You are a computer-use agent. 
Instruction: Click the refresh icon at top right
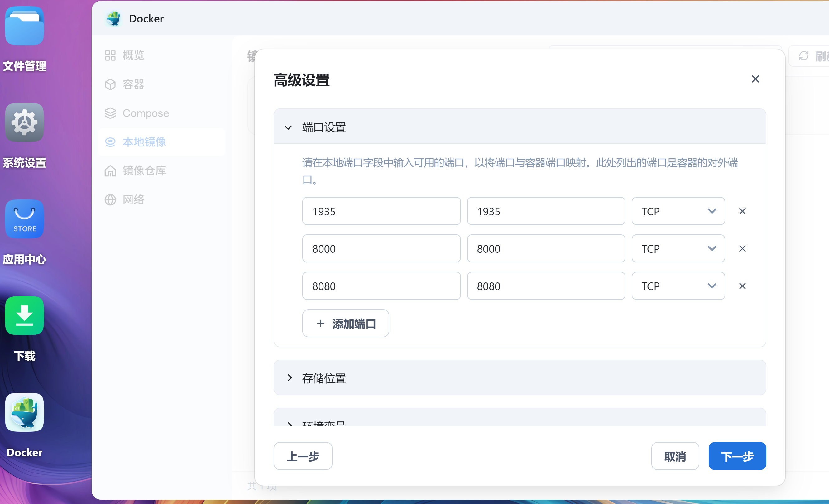coord(804,55)
